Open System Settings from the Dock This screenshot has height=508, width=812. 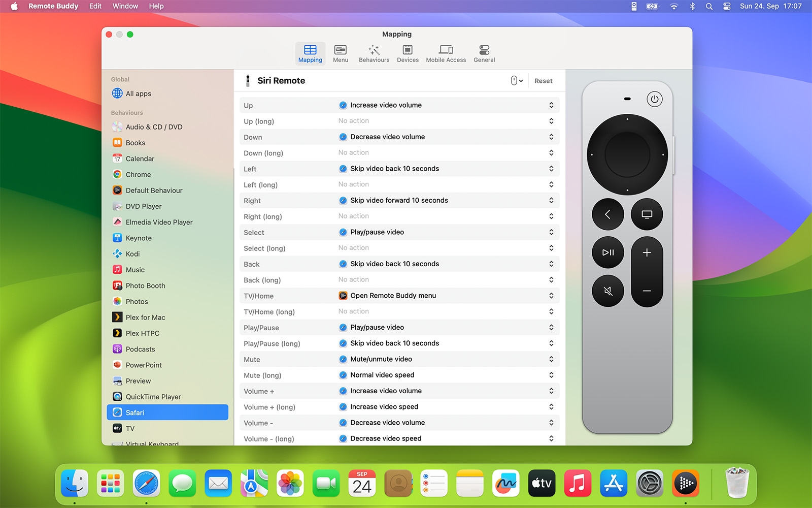[650, 483]
